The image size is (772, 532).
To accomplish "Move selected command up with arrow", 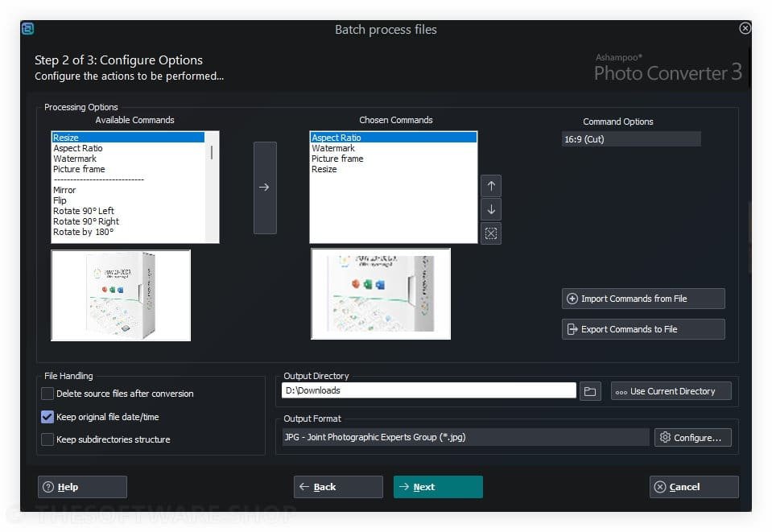I will click(x=491, y=186).
